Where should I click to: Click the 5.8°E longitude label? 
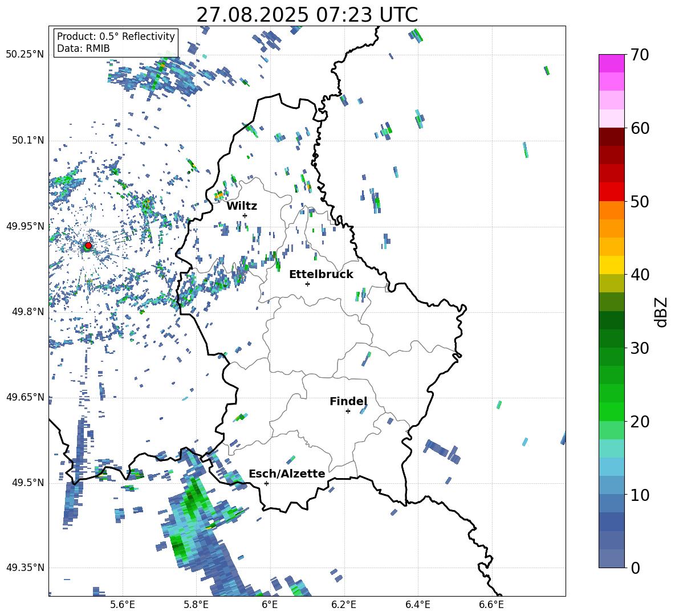click(196, 605)
